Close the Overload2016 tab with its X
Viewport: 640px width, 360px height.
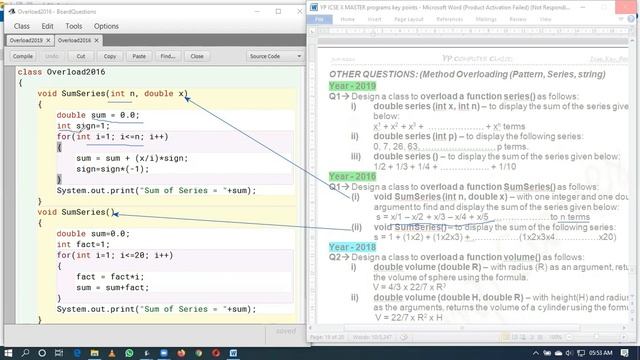coord(96,40)
